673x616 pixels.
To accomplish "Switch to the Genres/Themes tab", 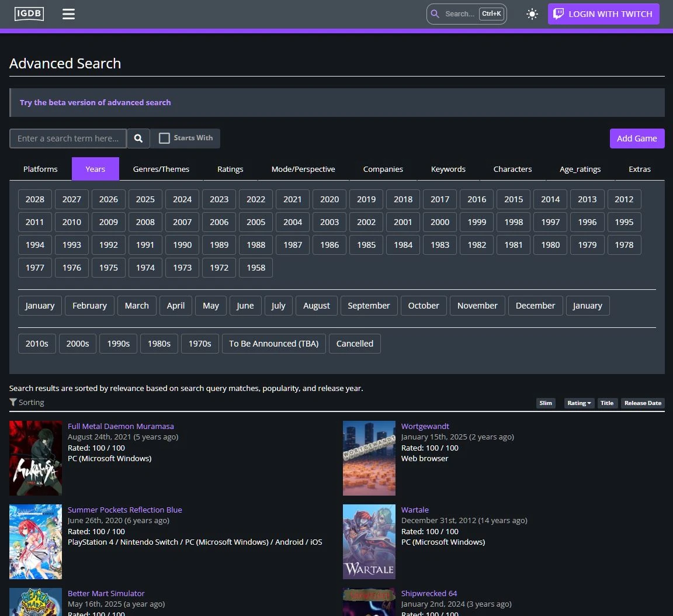I will [x=161, y=169].
